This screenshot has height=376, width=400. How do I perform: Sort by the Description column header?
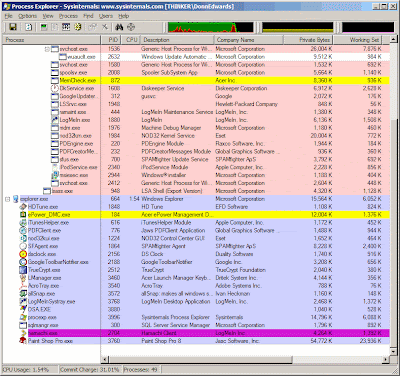tap(177, 40)
